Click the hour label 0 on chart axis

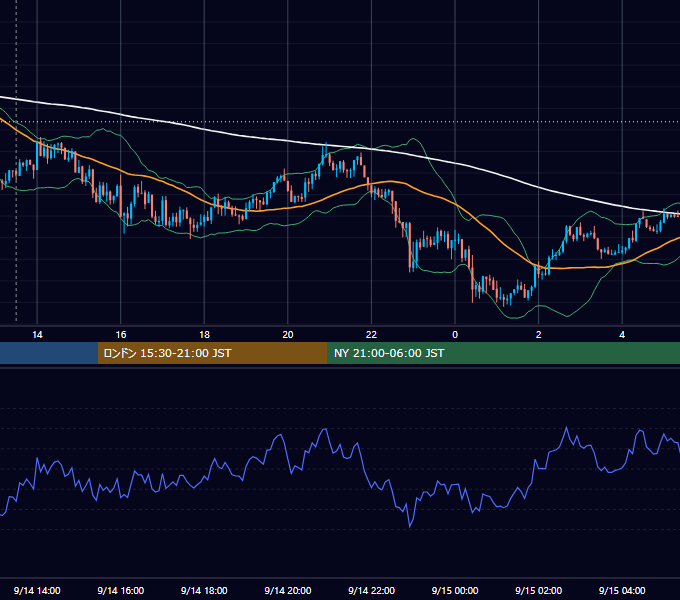pyautogui.click(x=455, y=335)
